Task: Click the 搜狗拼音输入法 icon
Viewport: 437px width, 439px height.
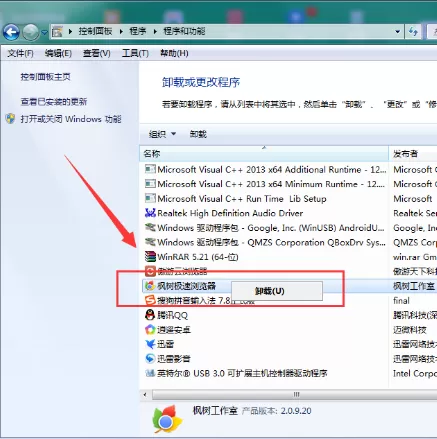Action: click(x=150, y=300)
